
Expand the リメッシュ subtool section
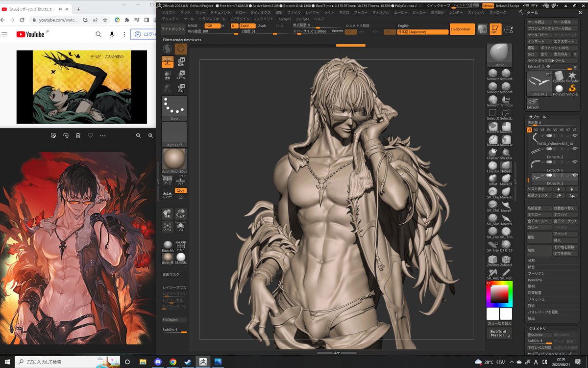536,299
